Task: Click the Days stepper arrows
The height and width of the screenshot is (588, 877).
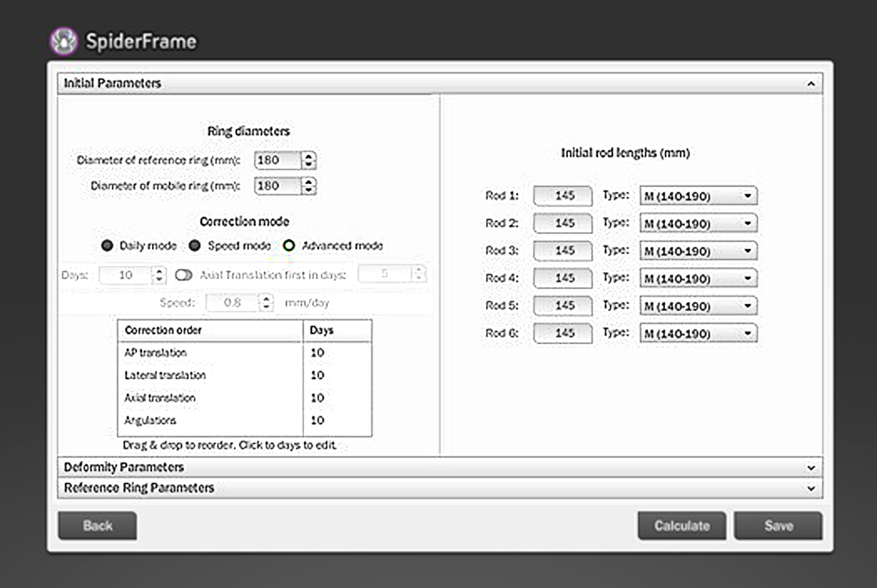Action: pos(159,275)
